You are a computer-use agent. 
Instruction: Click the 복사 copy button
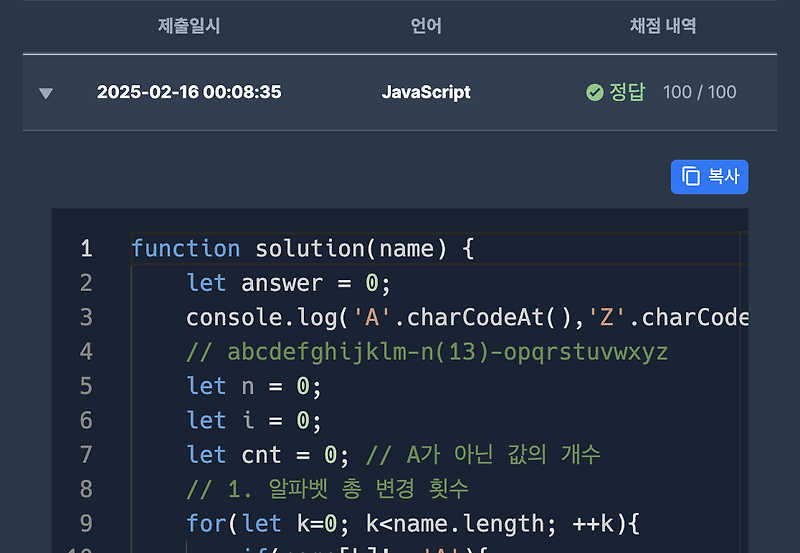(709, 177)
